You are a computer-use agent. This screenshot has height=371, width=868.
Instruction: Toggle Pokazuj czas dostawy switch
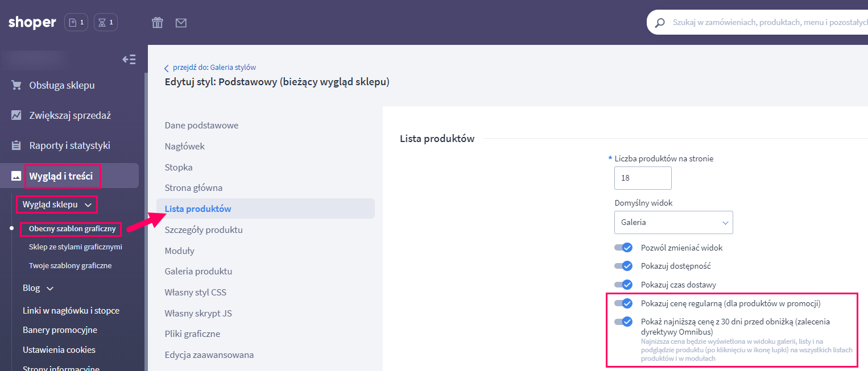623,285
